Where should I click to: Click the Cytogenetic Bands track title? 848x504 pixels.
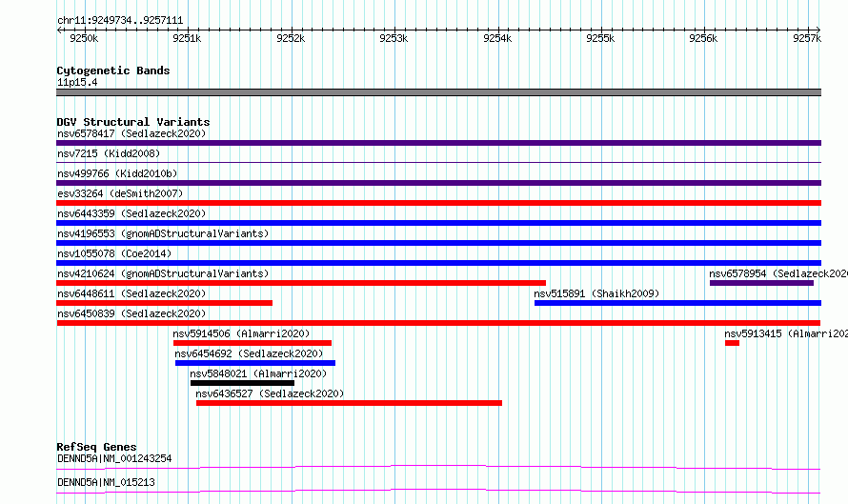click(x=113, y=71)
